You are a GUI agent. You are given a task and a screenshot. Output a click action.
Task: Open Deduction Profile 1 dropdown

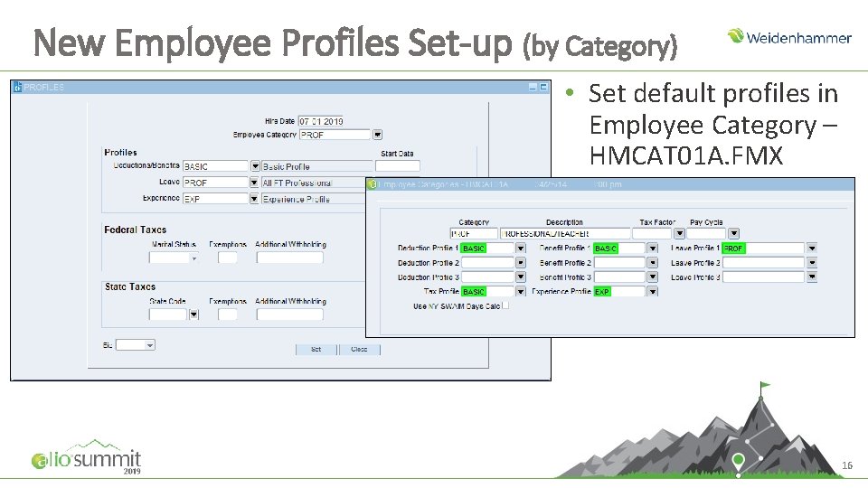521,249
